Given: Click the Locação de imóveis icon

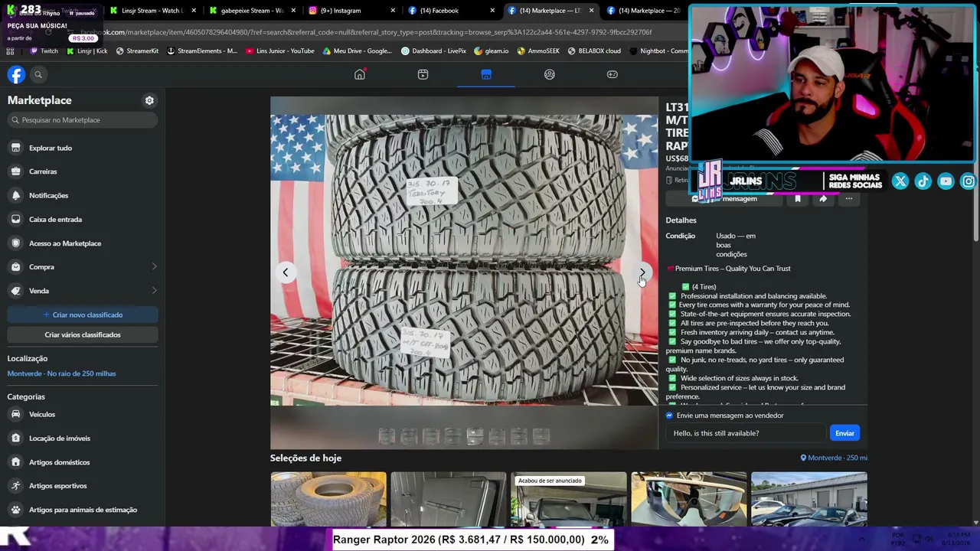Looking at the screenshot, I should point(15,439).
